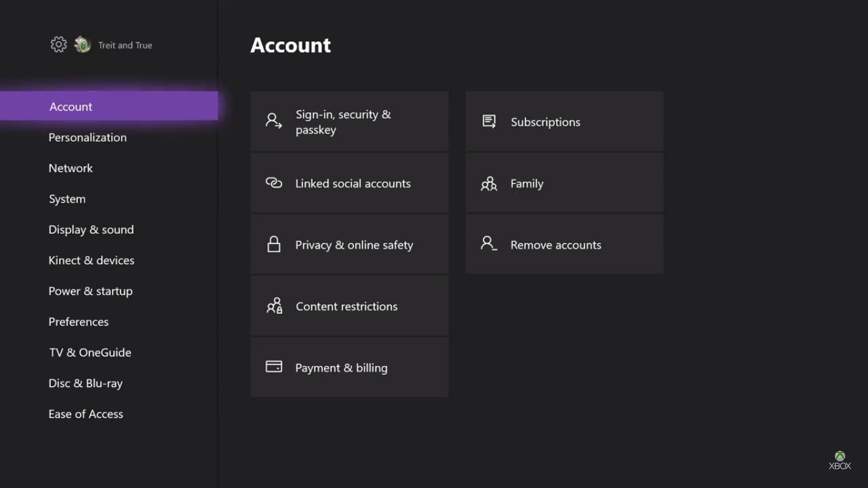
Task: Click the remove accounts person icon
Action: click(489, 244)
